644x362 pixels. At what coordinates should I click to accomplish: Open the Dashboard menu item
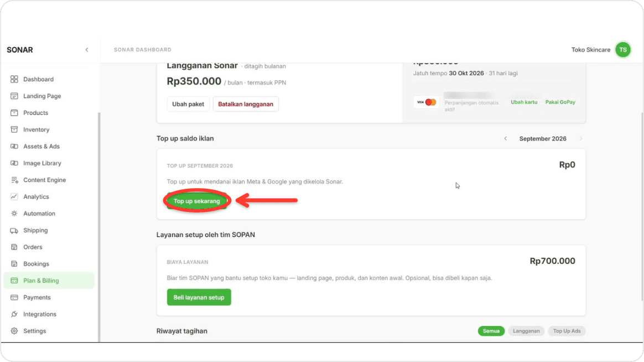click(x=49, y=79)
